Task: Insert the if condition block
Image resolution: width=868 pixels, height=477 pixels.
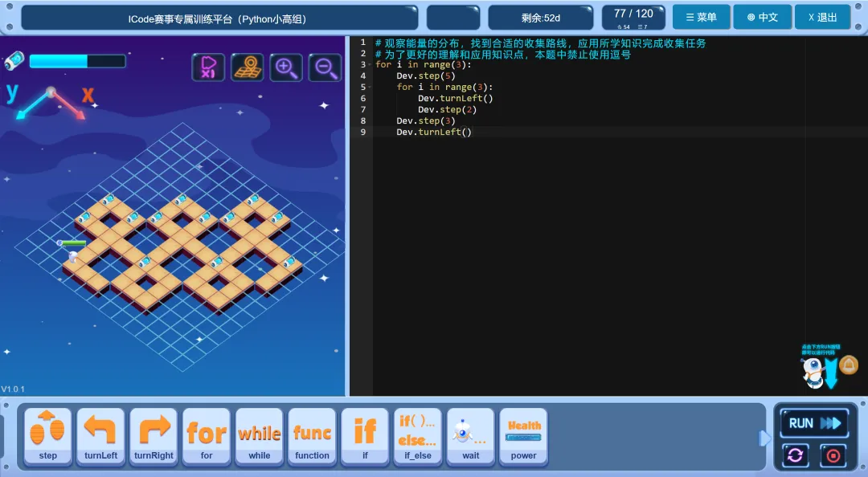Action: pos(365,437)
